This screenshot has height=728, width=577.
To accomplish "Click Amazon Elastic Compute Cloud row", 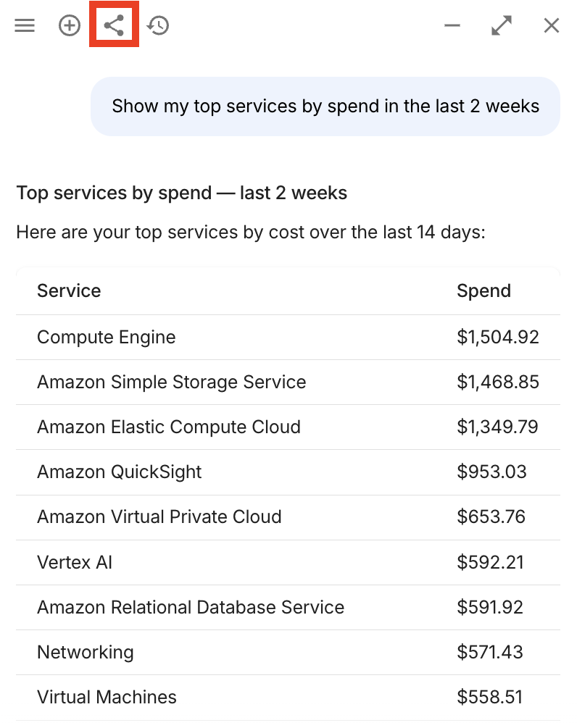I will (x=169, y=427).
